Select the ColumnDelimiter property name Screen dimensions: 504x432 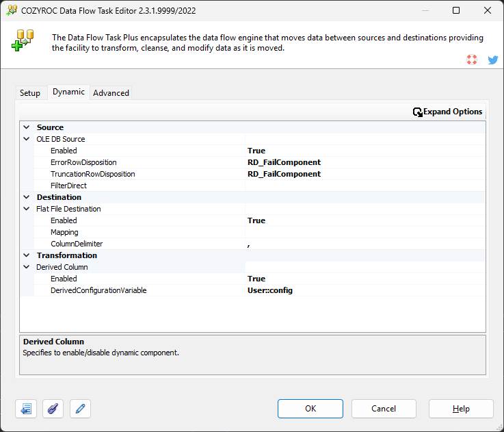[x=77, y=244]
